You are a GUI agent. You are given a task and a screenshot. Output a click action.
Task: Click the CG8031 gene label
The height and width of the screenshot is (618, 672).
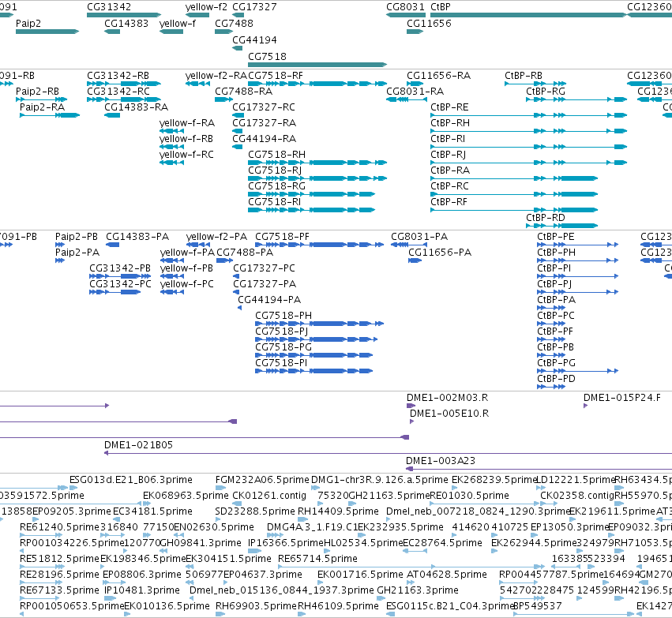(x=405, y=7)
